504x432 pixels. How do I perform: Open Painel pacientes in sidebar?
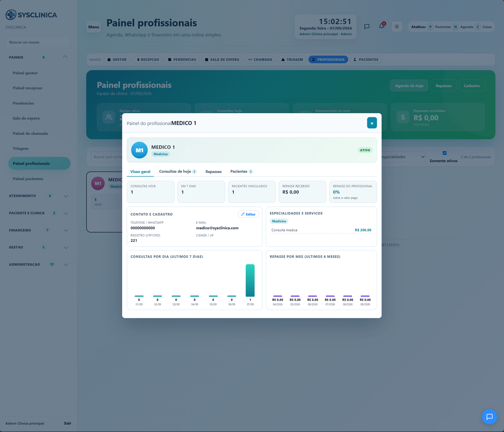pyautogui.click(x=39, y=179)
